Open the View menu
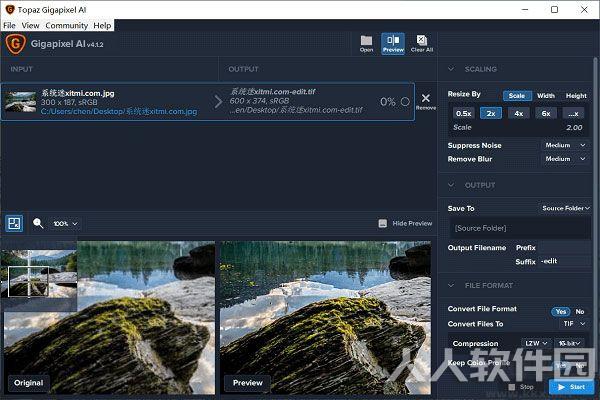Viewport: 600px width, 400px height. 30,25
